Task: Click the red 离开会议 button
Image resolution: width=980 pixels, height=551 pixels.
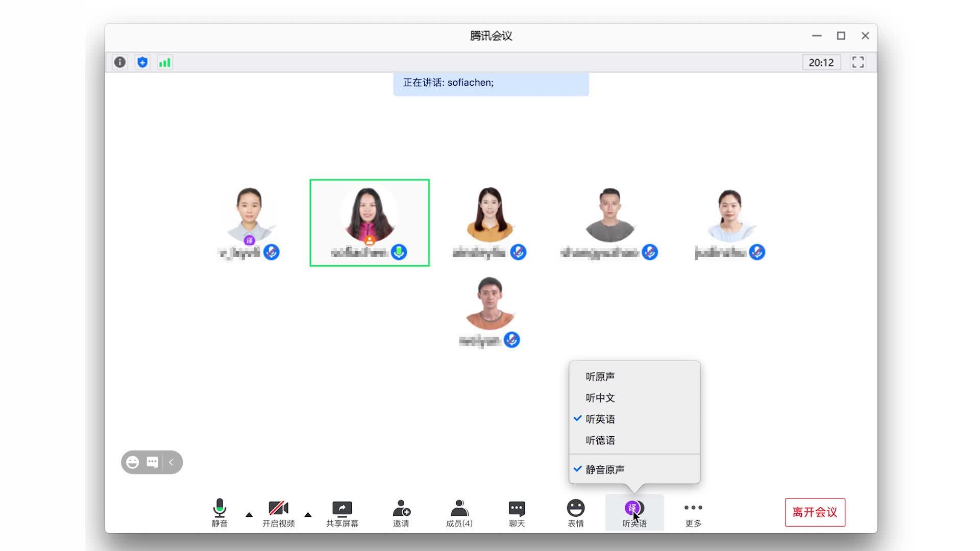Action: (x=815, y=512)
